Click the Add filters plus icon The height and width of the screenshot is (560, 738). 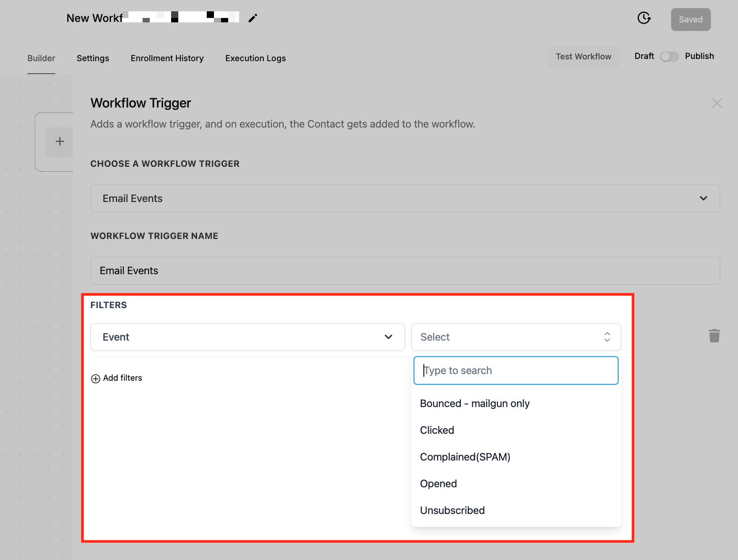95,379
